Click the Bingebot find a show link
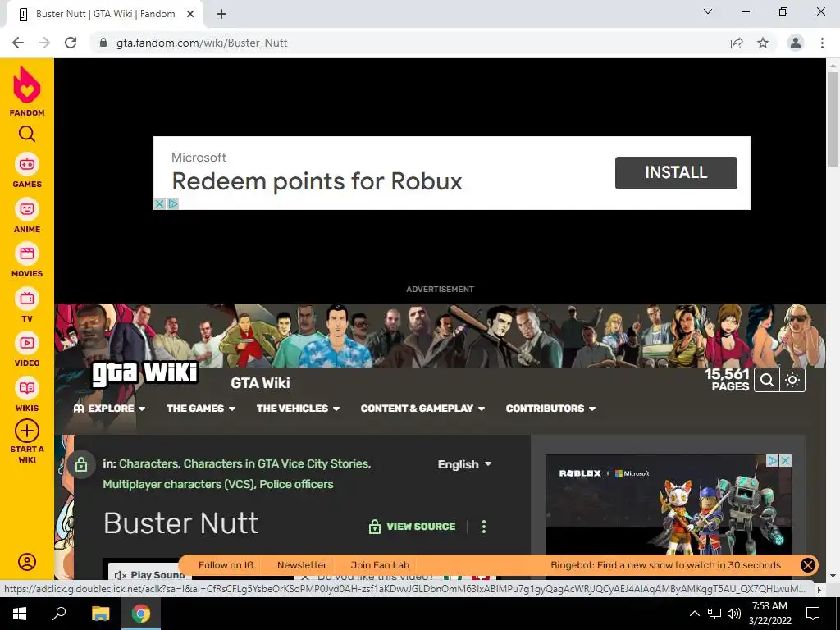This screenshot has width=840, height=630. 666,565
